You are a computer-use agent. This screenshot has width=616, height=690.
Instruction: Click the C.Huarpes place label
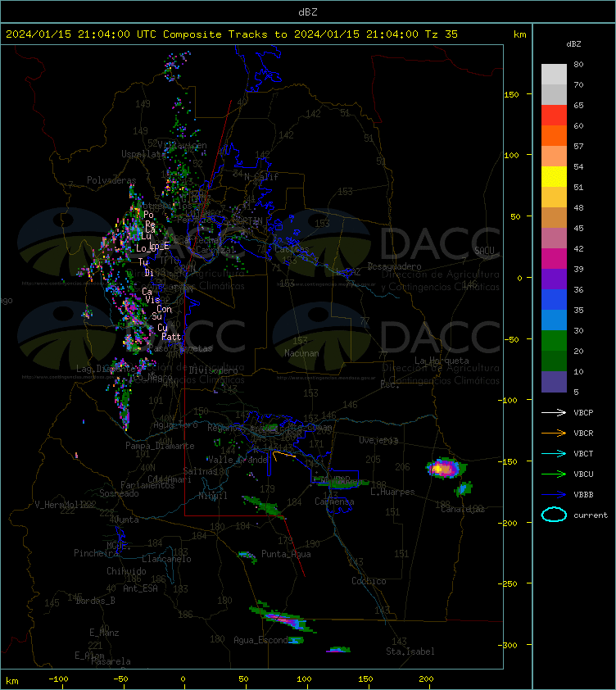click(x=392, y=492)
